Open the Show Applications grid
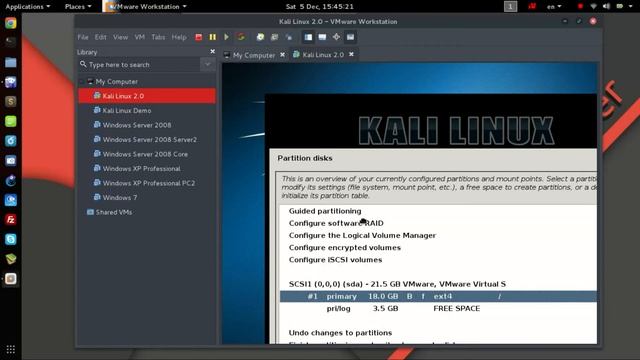Viewport: 640px width, 360px height. coord(11,349)
